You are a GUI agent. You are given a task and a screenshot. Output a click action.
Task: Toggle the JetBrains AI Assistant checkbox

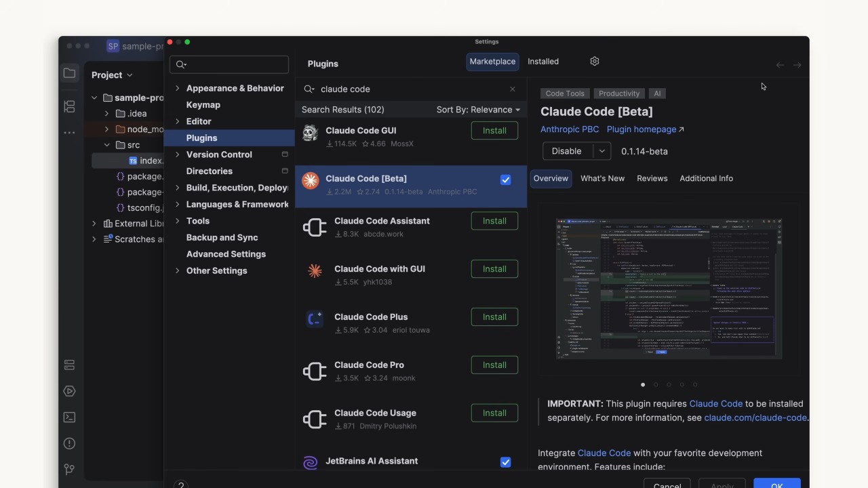click(505, 462)
